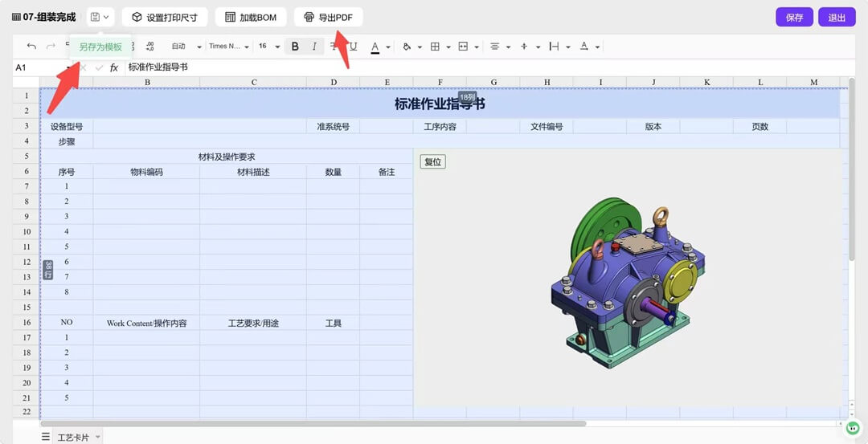Open the font size 16 dropdown
Image resolution: width=868 pixels, height=444 pixels.
268,47
